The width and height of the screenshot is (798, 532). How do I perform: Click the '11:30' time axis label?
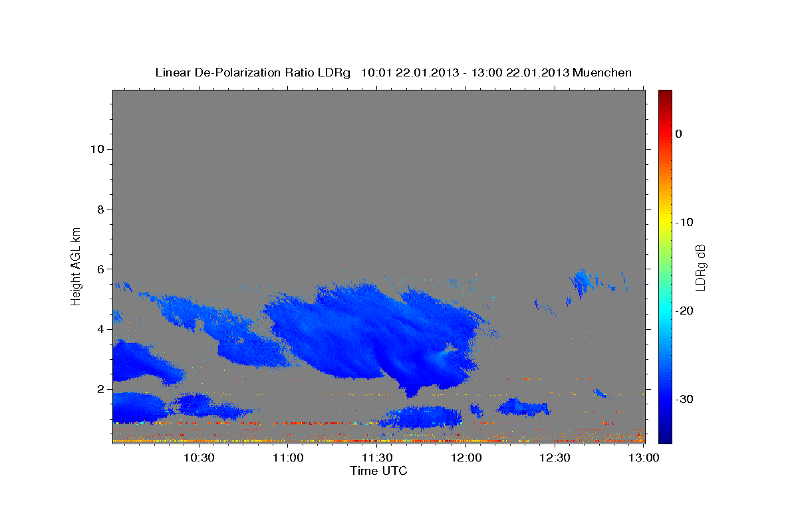point(377,458)
